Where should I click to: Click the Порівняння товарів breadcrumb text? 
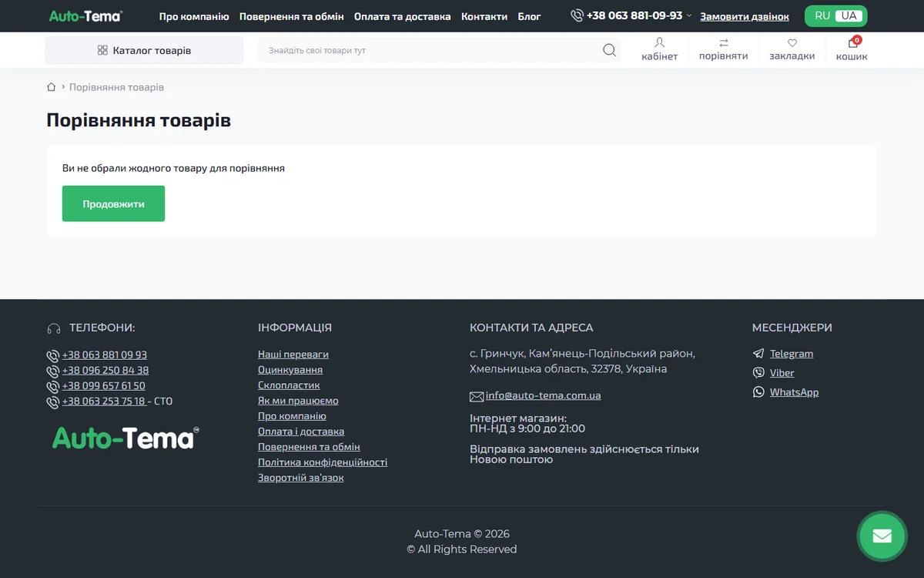coord(116,87)
